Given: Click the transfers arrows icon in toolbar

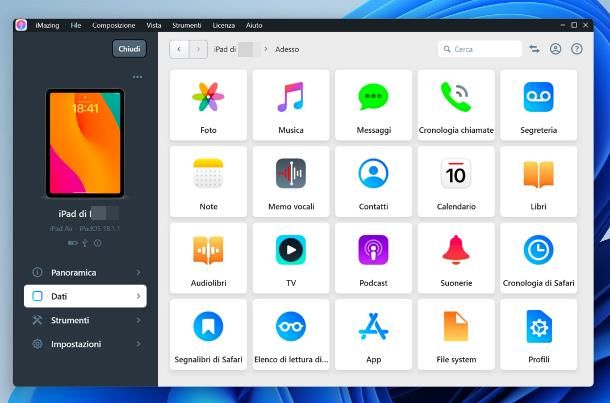Looking at the screenshot, I should tap(535, 49).
